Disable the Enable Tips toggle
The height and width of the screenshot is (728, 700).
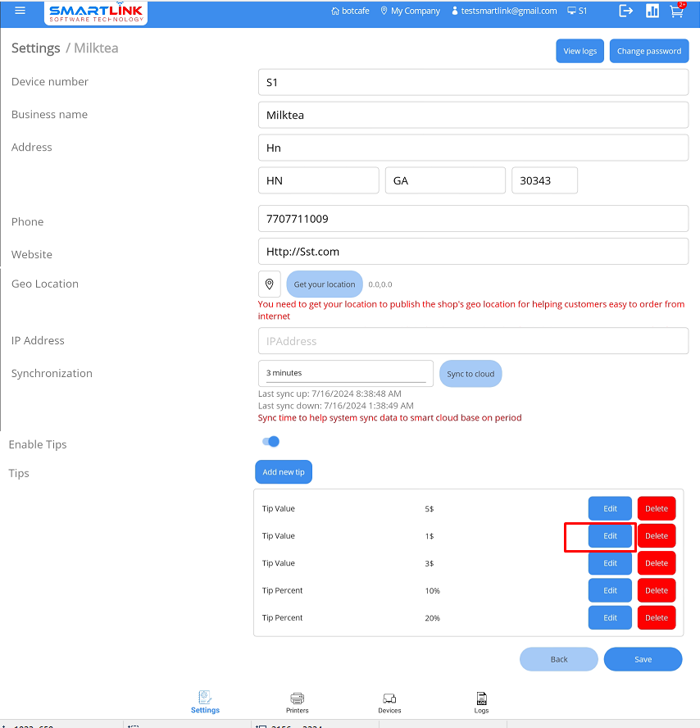coord(271,442)
